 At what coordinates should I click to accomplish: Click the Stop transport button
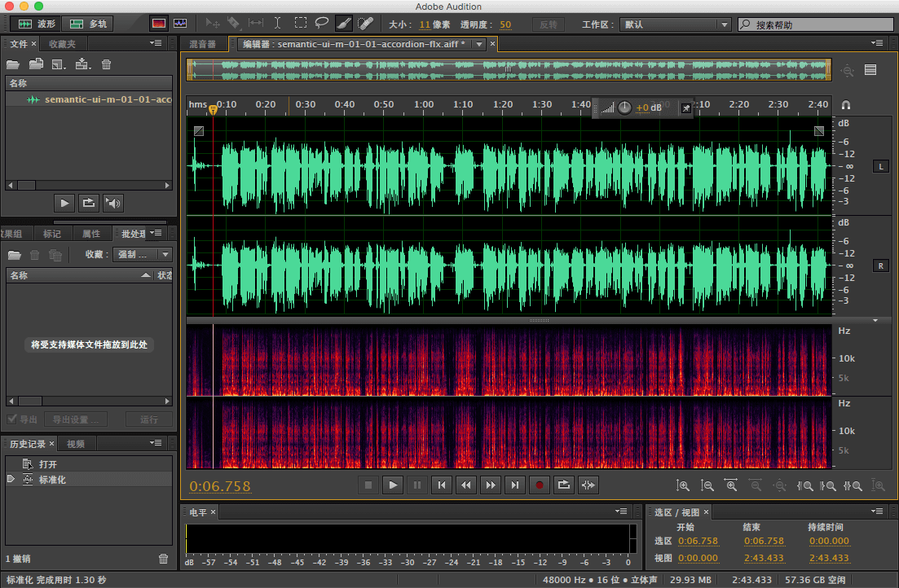coord(368,485)
